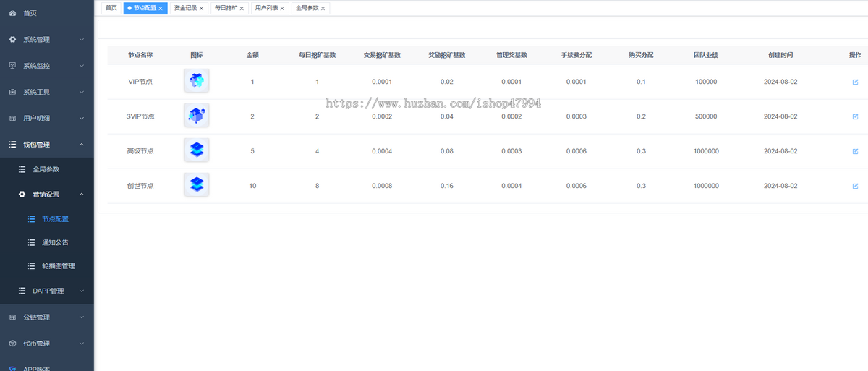Click the 系统工具 toolbox icon in sidebar
Viewport: 868px width, 371px height.
(12, 93)
